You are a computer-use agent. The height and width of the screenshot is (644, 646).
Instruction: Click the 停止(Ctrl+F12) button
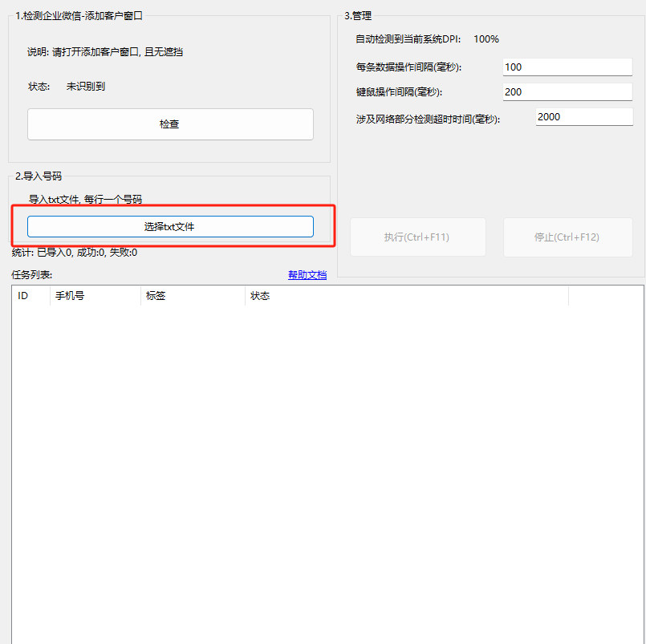[x=567, y=237]
